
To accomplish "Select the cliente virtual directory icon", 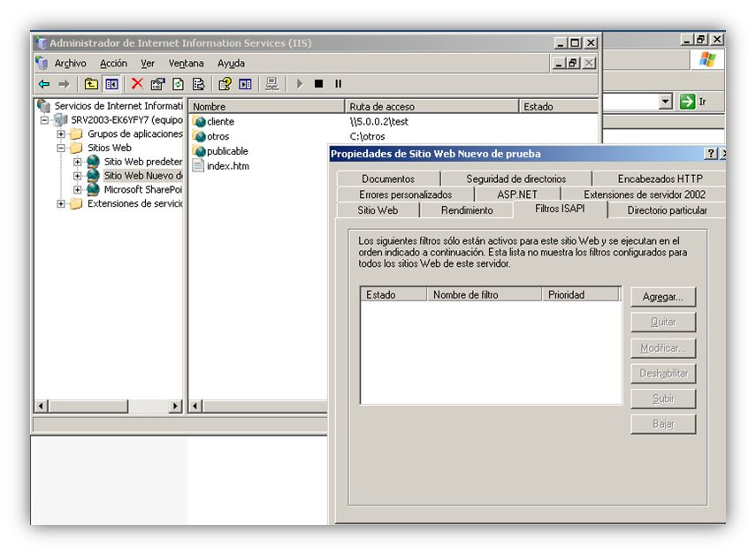I will point(199,122).
